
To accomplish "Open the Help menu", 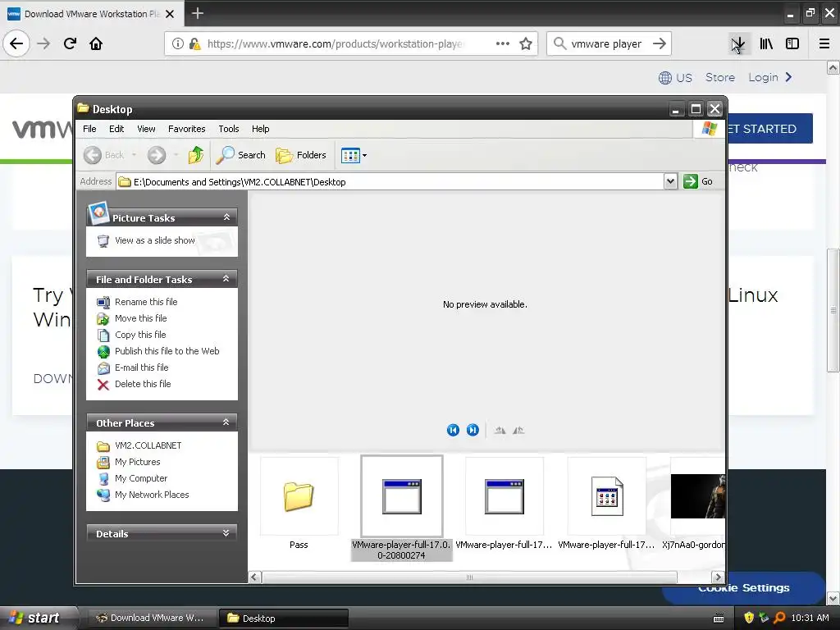I will point(260,129).
